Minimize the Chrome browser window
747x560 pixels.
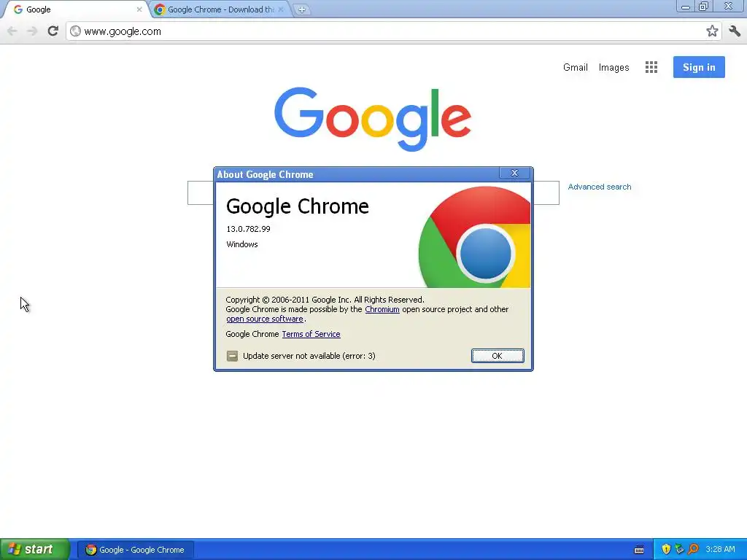click(686, 7)
